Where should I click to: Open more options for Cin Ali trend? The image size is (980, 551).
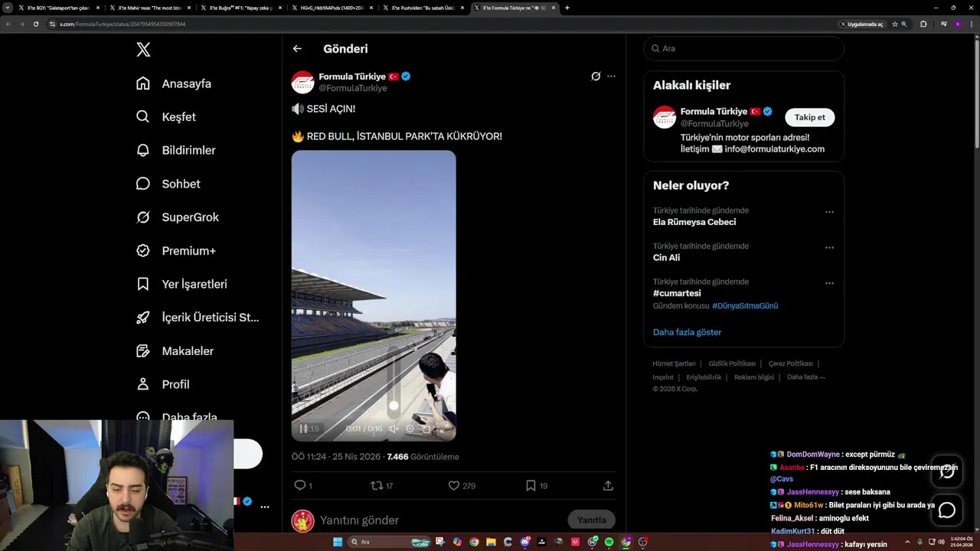pyautogui.click(x=829, y=248)
